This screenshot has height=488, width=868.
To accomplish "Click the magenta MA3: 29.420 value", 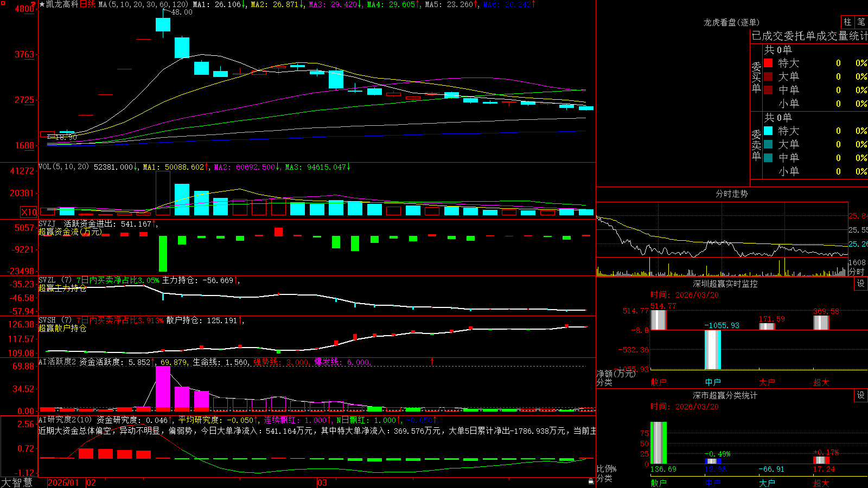I will 336,4.
